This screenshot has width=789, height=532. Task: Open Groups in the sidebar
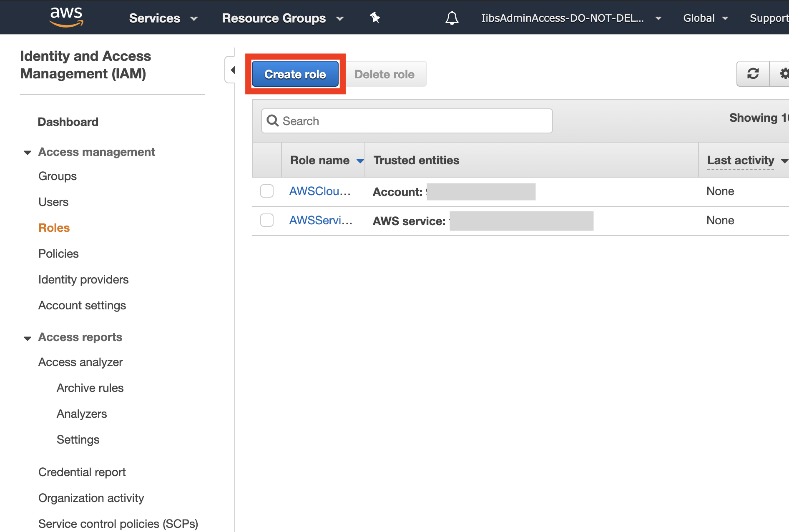click(58, 176)
